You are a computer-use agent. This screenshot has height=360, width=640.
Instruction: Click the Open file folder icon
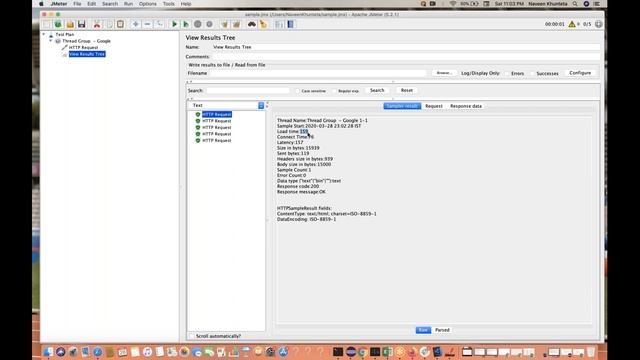[x=70, y=24]
